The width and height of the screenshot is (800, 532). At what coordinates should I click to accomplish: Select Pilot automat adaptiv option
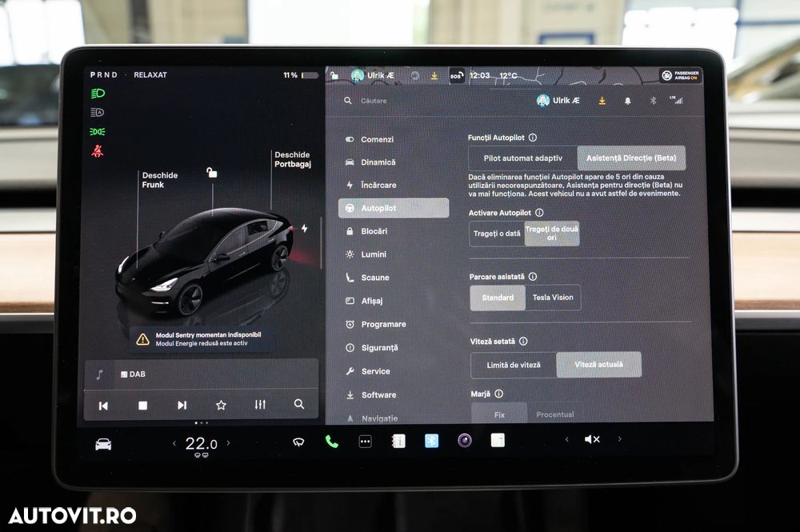(x=523, y=158)
